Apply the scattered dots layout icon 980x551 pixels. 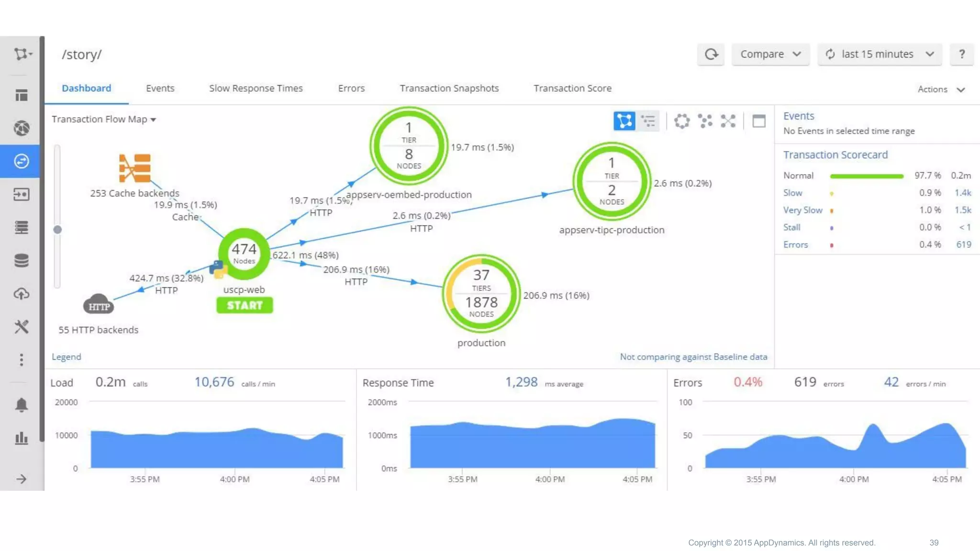tap(705, 121)
